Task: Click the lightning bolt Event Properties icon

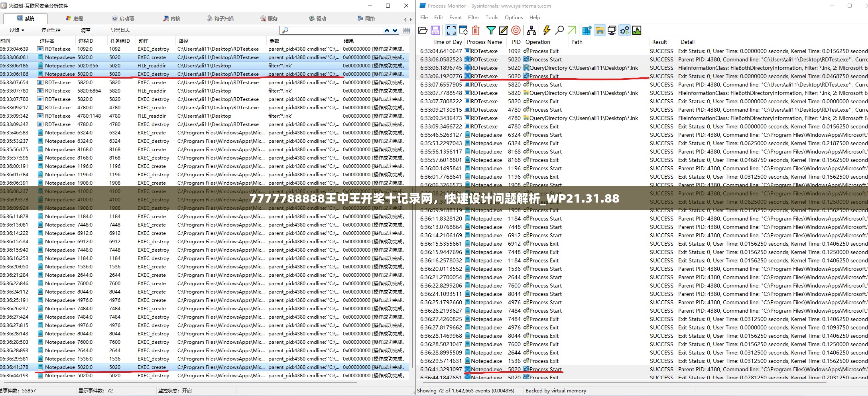Action: click(x=547, y=30)
